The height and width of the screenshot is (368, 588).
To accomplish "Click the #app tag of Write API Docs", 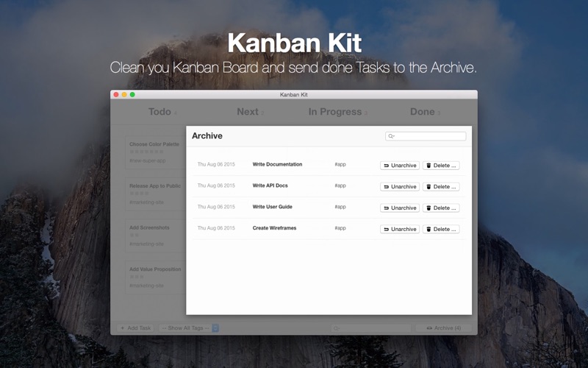I will point(340,185).
